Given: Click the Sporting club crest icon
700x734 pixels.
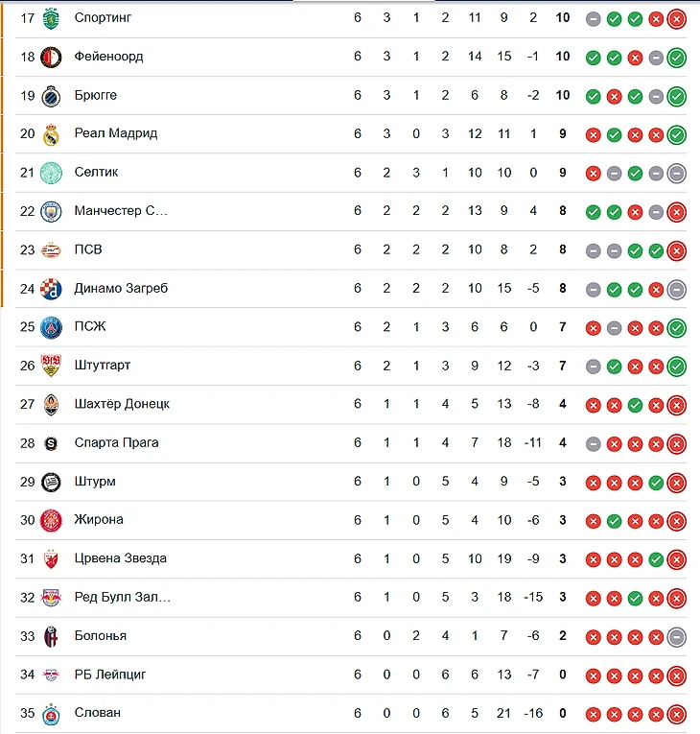Looking at the screenshot, I should click(51, 19).
